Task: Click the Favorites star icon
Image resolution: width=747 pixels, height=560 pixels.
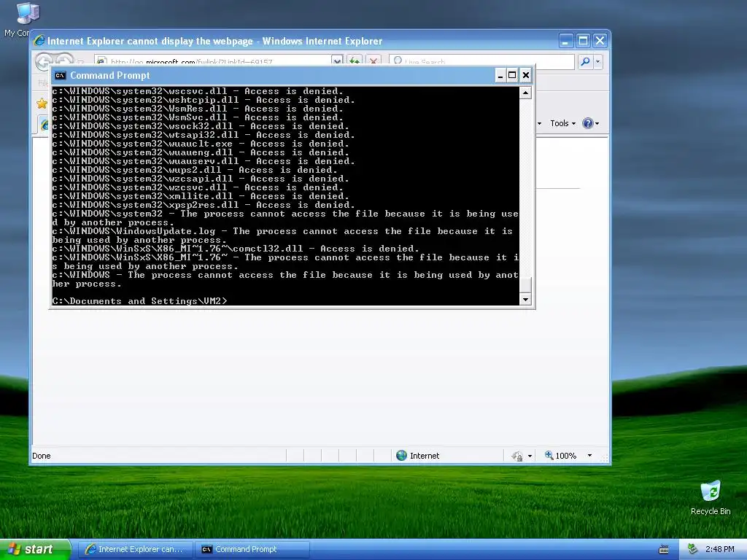Action: [42, 104]
